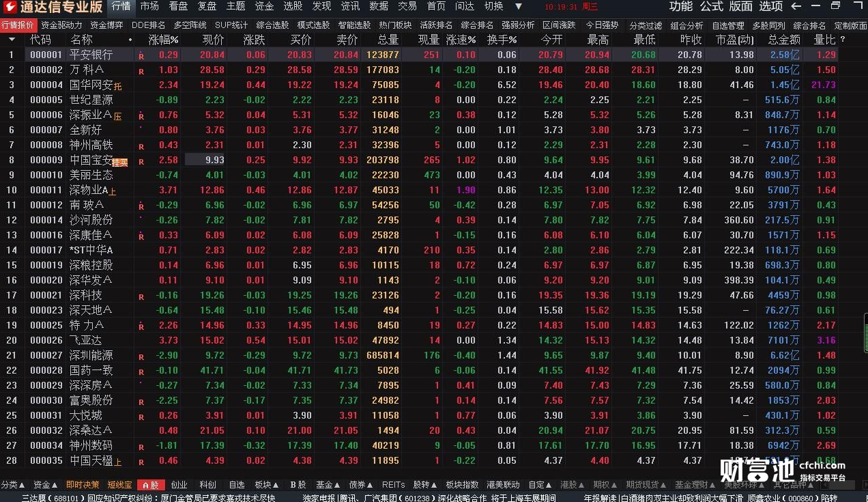Click the 选项 button at top right
Viewport: 868px width, 502px height.
pos(771,6)
